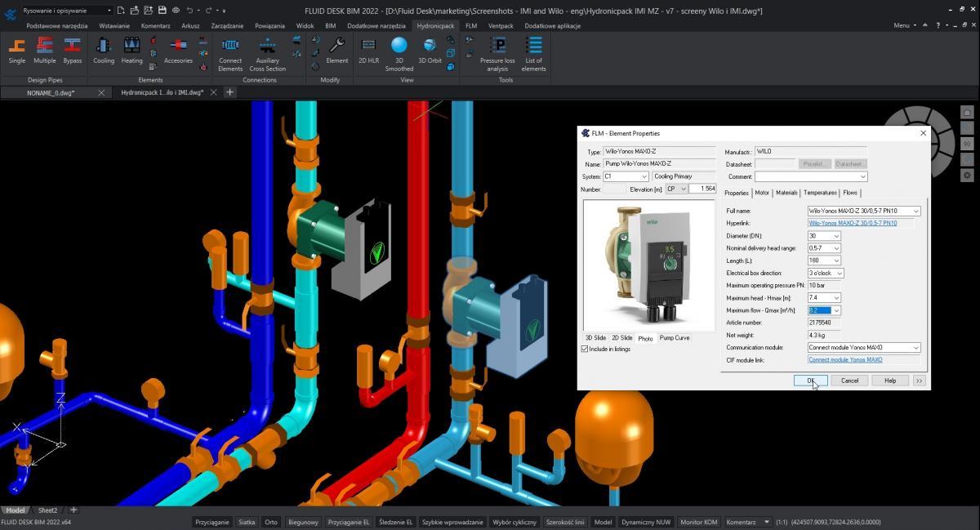
Task: Open the Pump Curve tab
Action: click(x=674, y=337)
